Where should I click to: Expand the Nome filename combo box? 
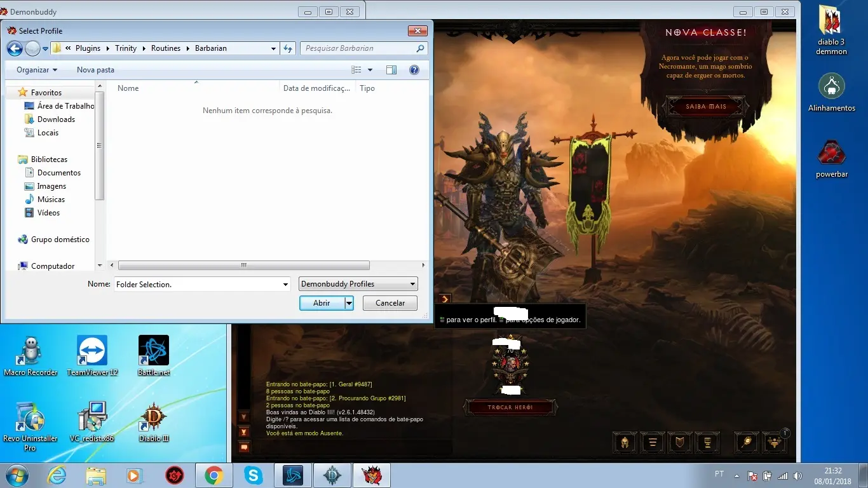click(x=285, y=285)
